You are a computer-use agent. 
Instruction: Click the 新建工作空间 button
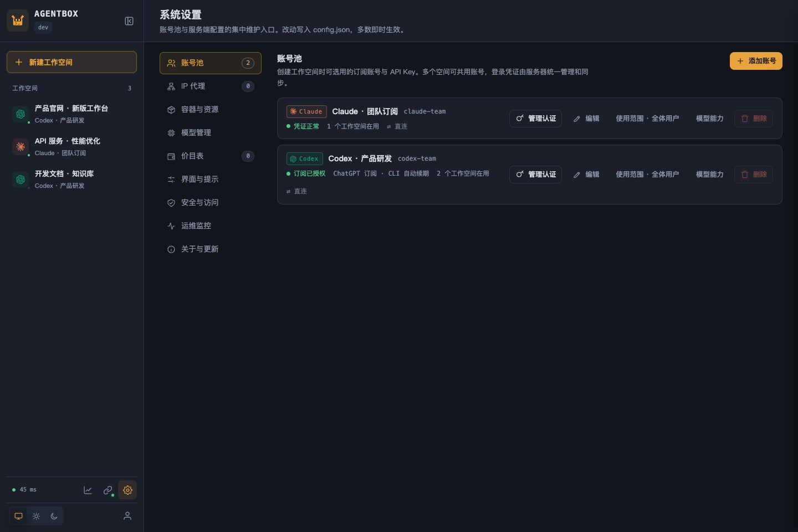pos(71,62)
